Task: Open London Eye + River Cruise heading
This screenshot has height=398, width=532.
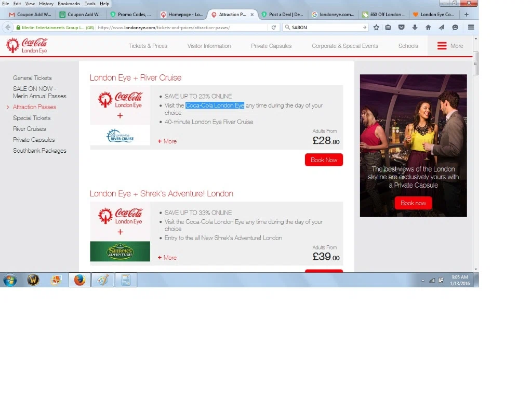Action: 136,78
